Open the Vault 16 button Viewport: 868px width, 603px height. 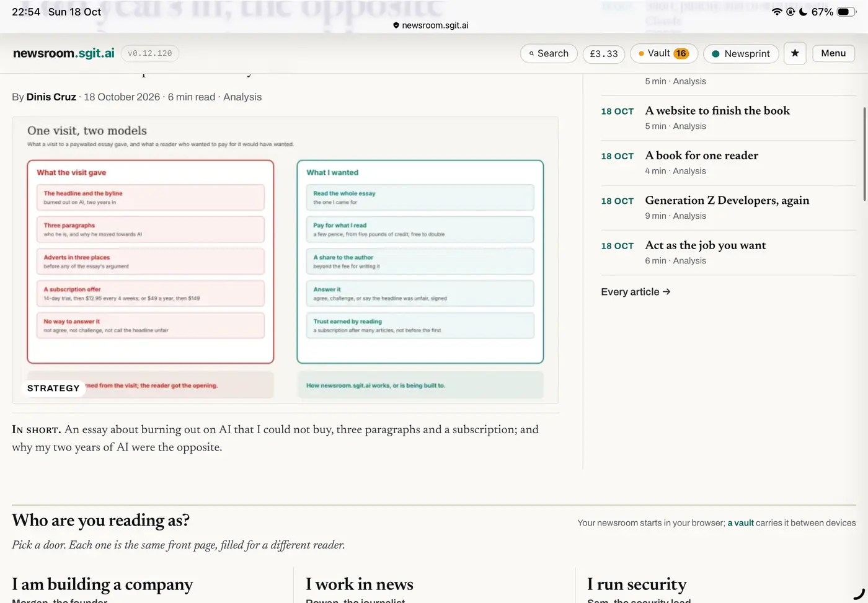[x=664, y=53]
